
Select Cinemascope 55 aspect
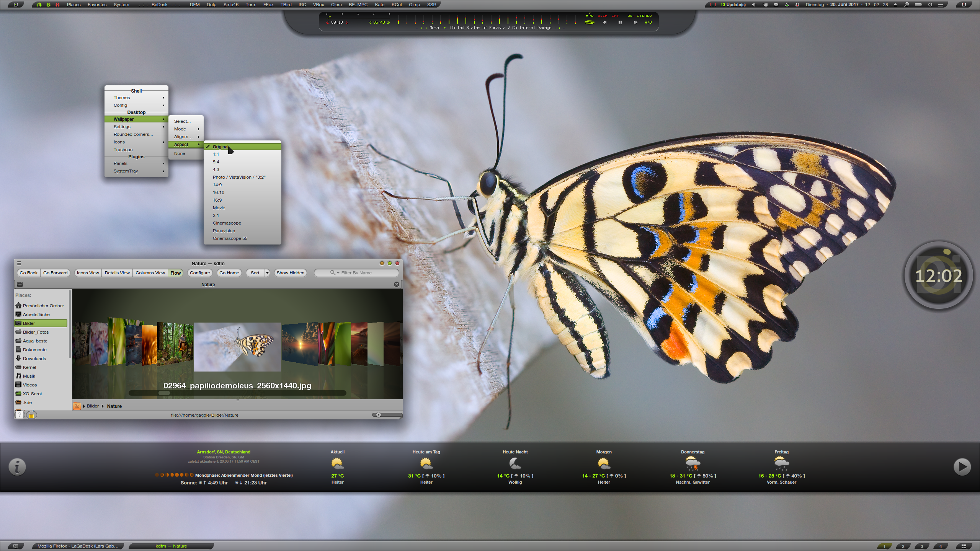tap(243, 238)
